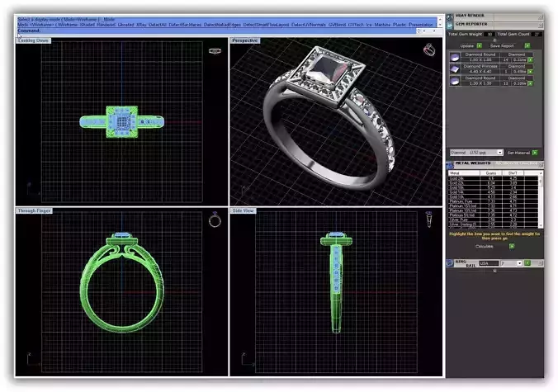Select the Through Finger viewport title
The image size is (558, 392).
coord(34,210)
